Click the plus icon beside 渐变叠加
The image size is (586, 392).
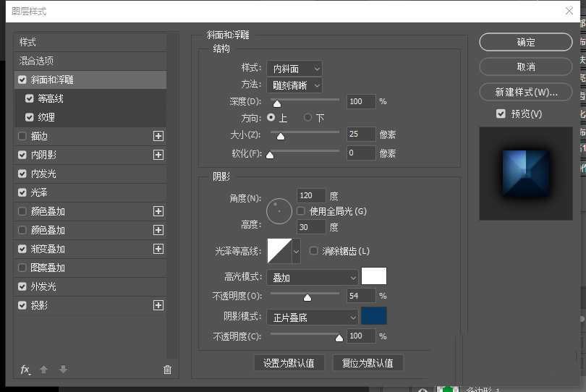tap(158, 249)
